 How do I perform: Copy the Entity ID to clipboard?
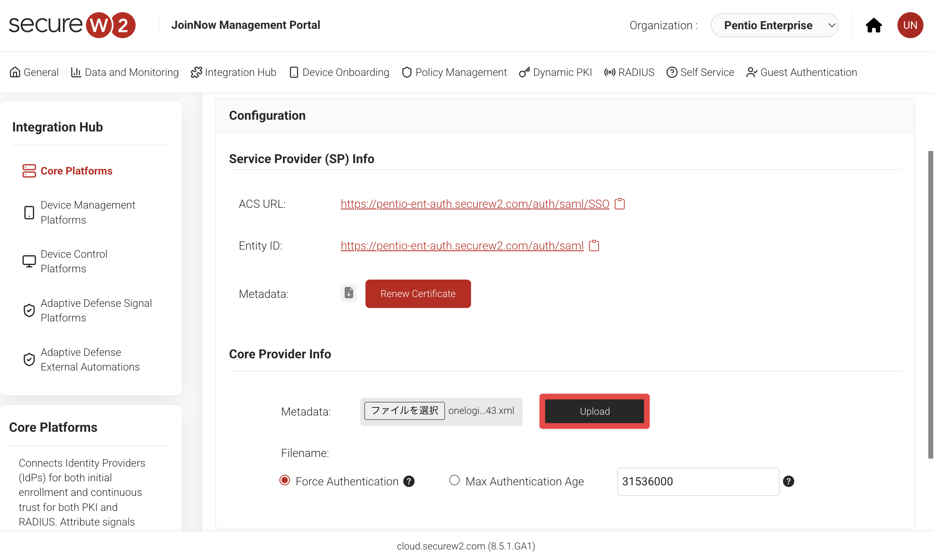(594, 246)
